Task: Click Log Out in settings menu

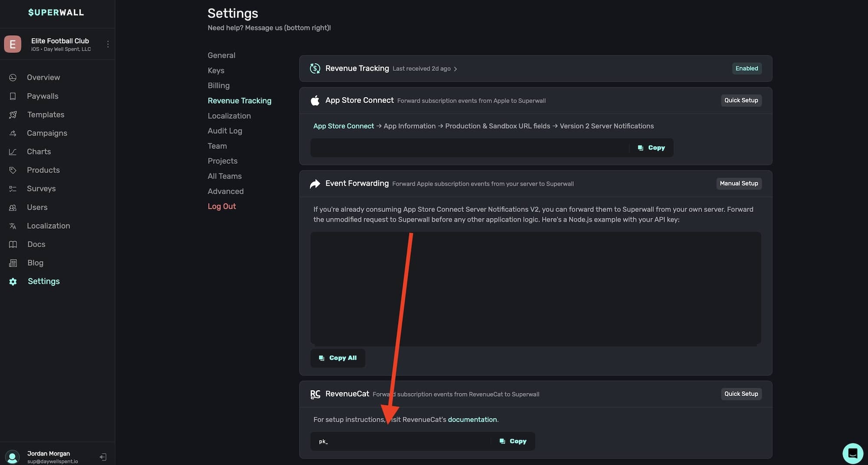Action: (x=221, y=206)
